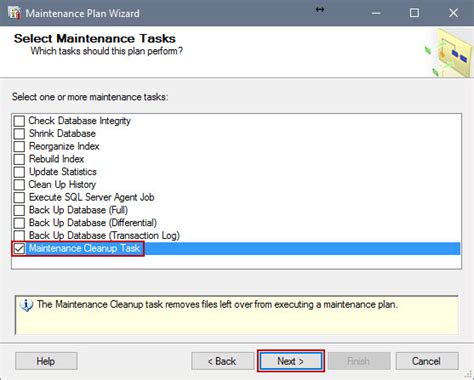Cancel the Maintenance Plan Wizard
The height and width of the screenshot is (380, 474).
coord(427,361)
